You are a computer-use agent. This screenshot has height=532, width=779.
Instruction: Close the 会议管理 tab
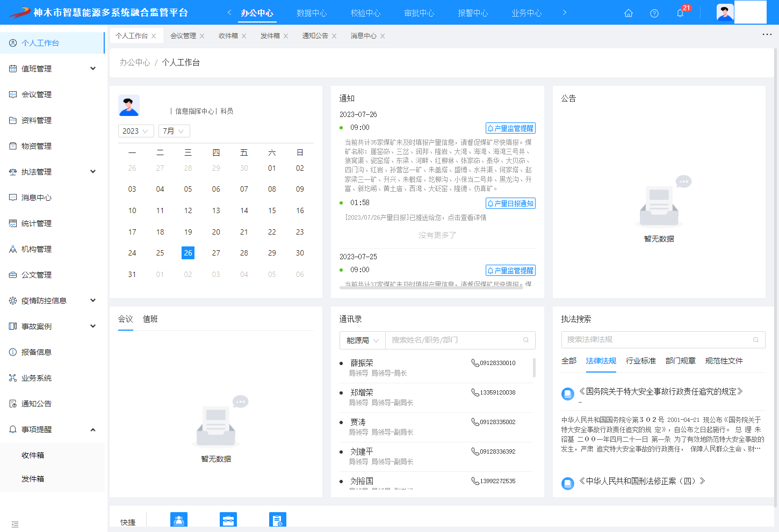point(202,36)
